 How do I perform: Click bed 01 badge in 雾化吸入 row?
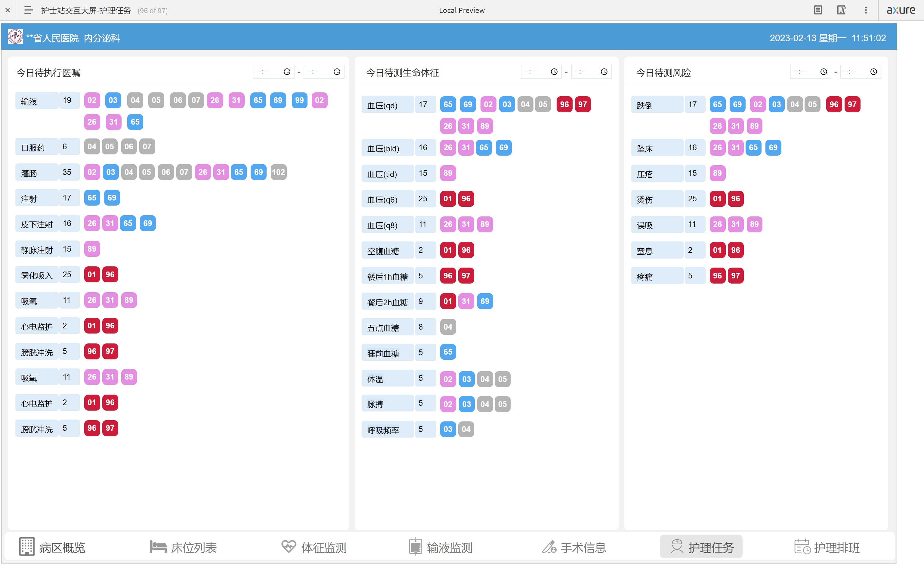coord(91,274)
